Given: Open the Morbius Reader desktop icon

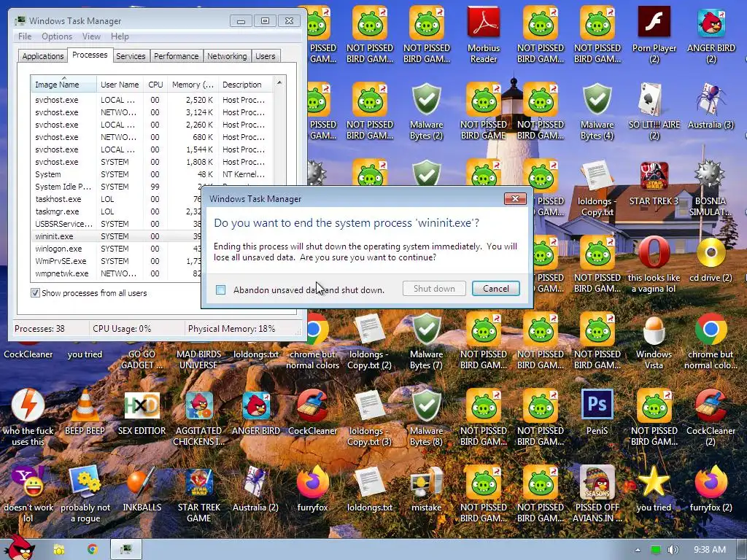Looking at the screenshot, I should (483, 34).
